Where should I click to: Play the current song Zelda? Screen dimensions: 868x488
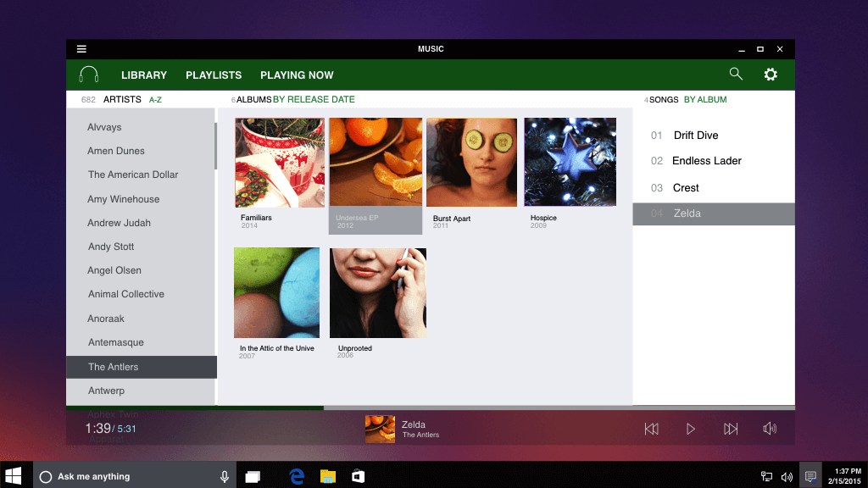(690, 429)
